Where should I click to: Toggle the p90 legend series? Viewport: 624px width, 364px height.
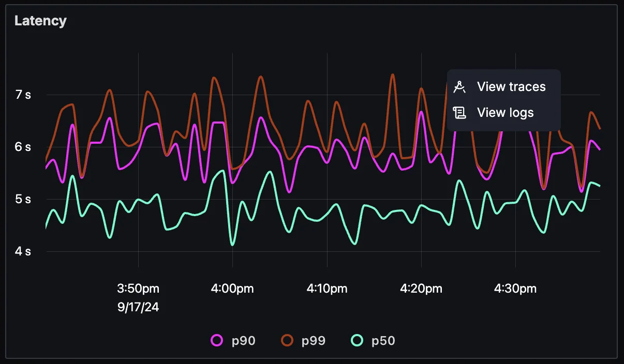click(233, 341)
